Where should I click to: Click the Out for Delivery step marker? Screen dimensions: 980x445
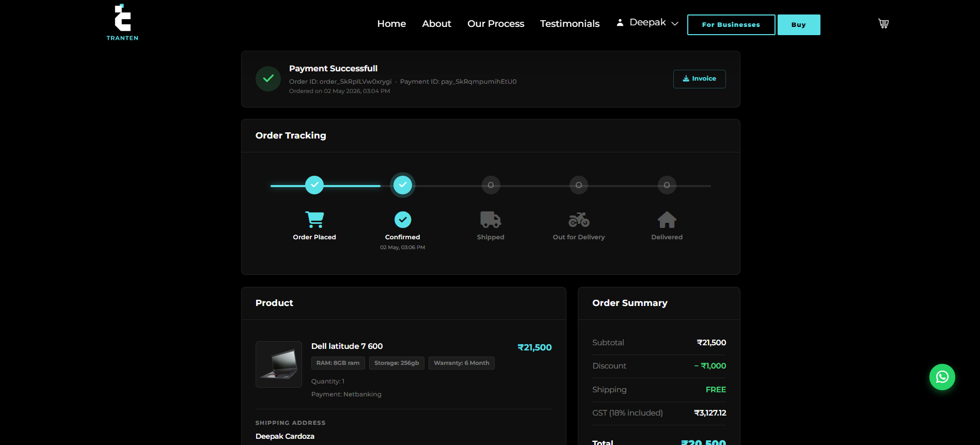[x=579, y=185]
